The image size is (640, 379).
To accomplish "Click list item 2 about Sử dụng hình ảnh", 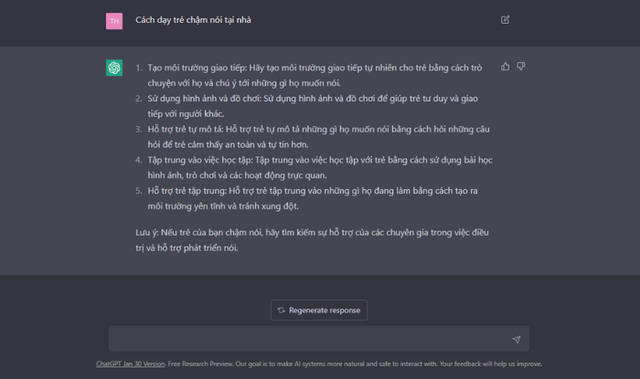I will point(313,106).
